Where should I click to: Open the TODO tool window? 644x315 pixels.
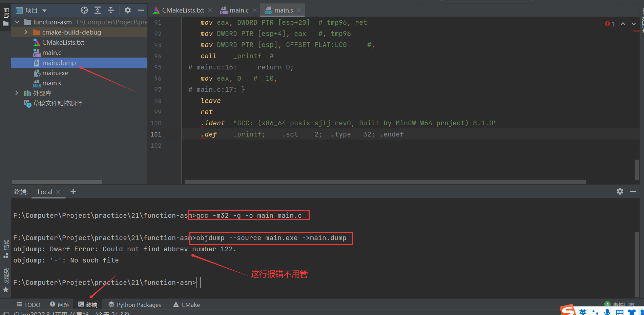tap(28, 304)
